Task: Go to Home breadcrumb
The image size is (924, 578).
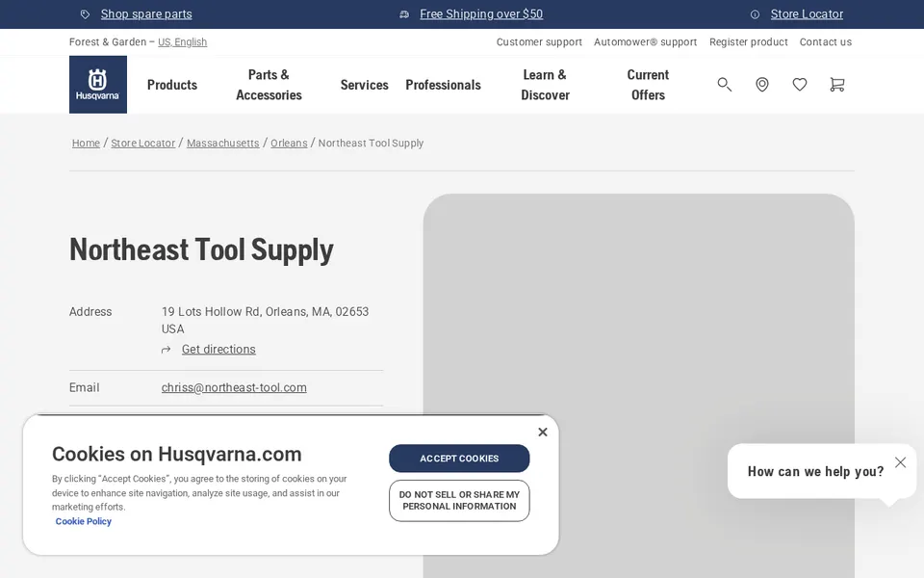Action: tap(86, 143)
